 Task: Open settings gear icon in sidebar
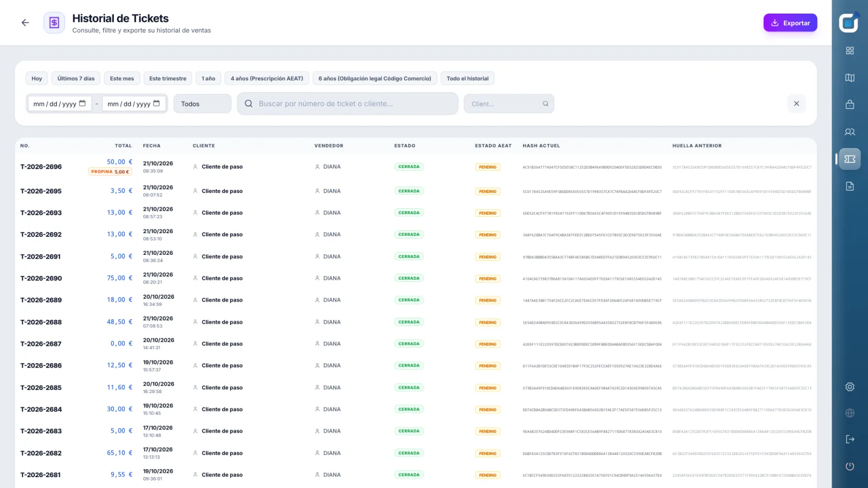point(850,387)
